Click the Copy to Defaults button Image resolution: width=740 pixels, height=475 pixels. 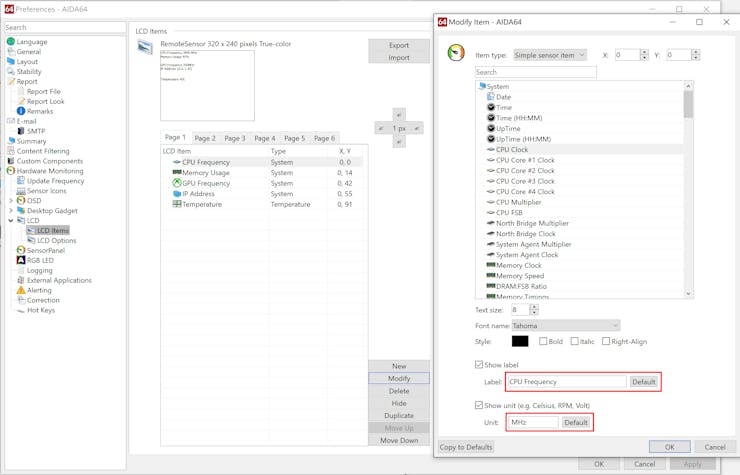pyautogui.click(x=466, y=447)
